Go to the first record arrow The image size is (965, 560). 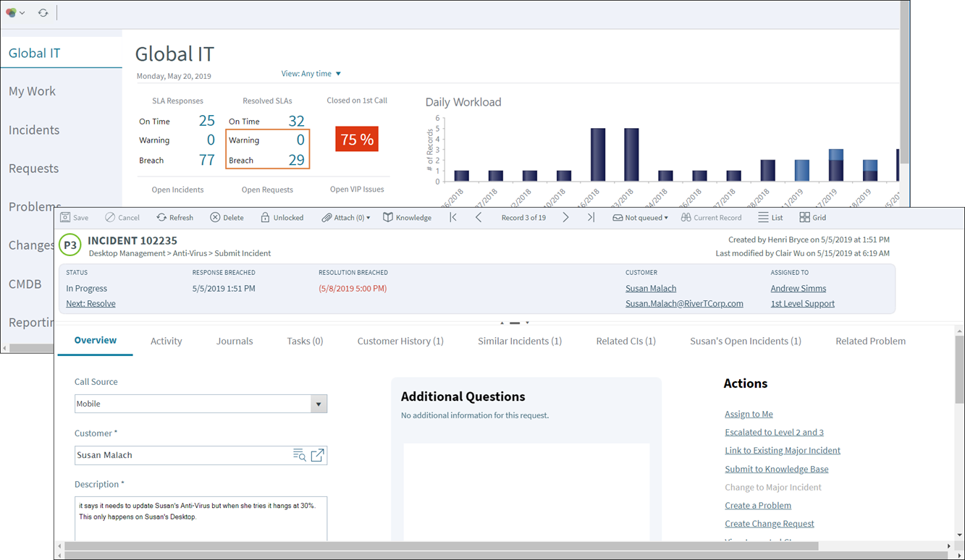click(x=453, y=218)
